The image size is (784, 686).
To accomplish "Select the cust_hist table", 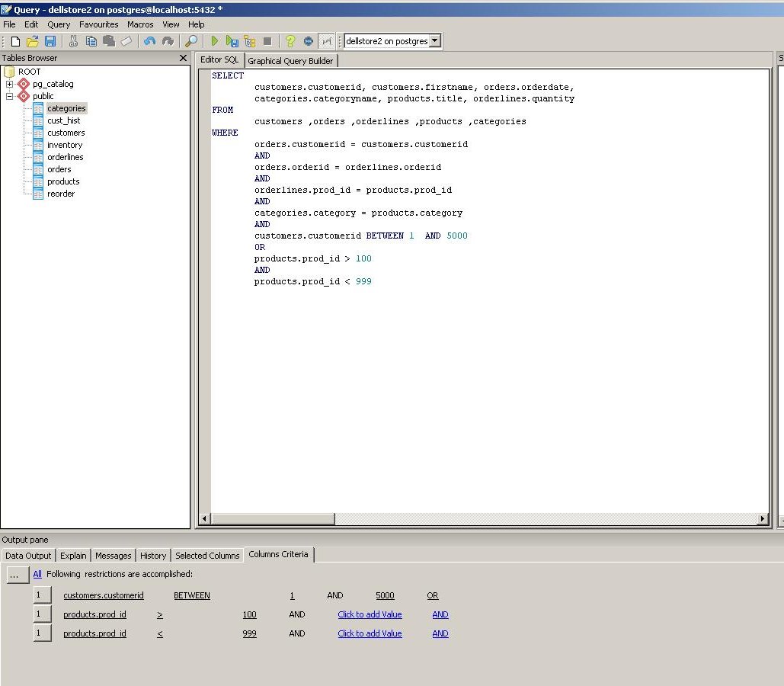I will [63, 120].
